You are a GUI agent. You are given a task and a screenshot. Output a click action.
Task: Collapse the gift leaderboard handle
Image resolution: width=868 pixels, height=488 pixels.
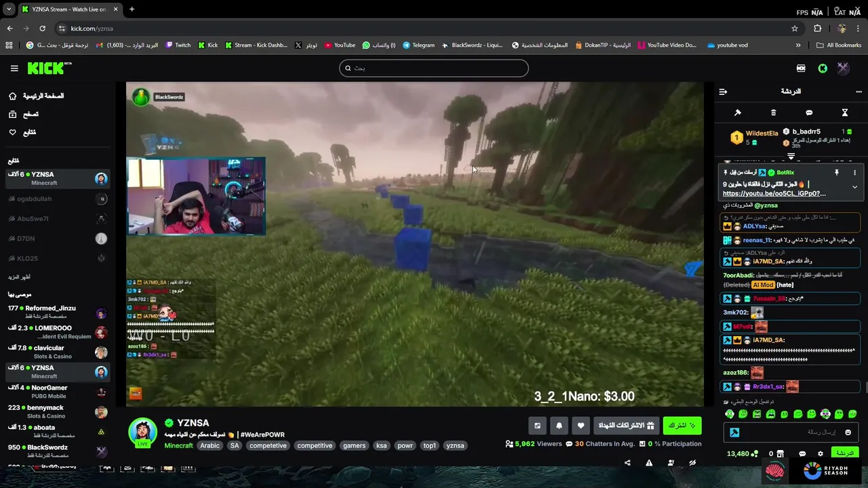pyautogui.click(x=791, y=156)
